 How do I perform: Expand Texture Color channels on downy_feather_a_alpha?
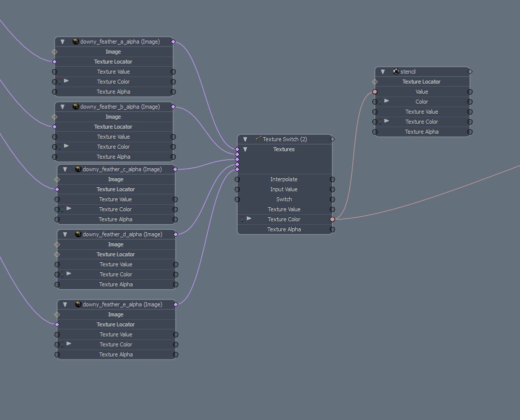(67, 81)
